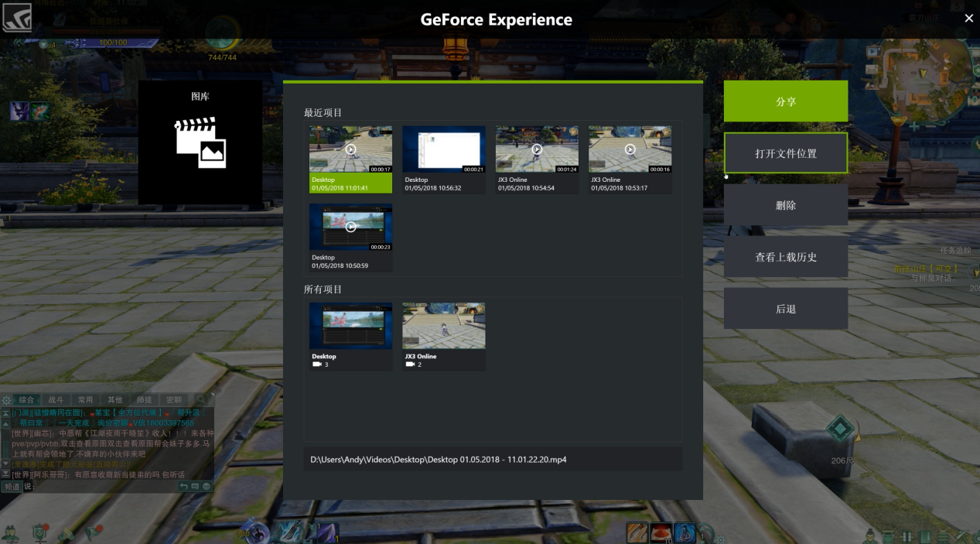Switch to the 战斗 chat tab
This screenshot has width=980, height=544.
pos(56,400)
